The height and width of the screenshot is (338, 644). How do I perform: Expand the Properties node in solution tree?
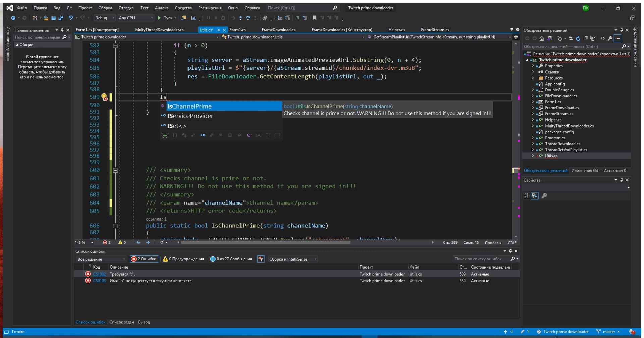[532, 66]
